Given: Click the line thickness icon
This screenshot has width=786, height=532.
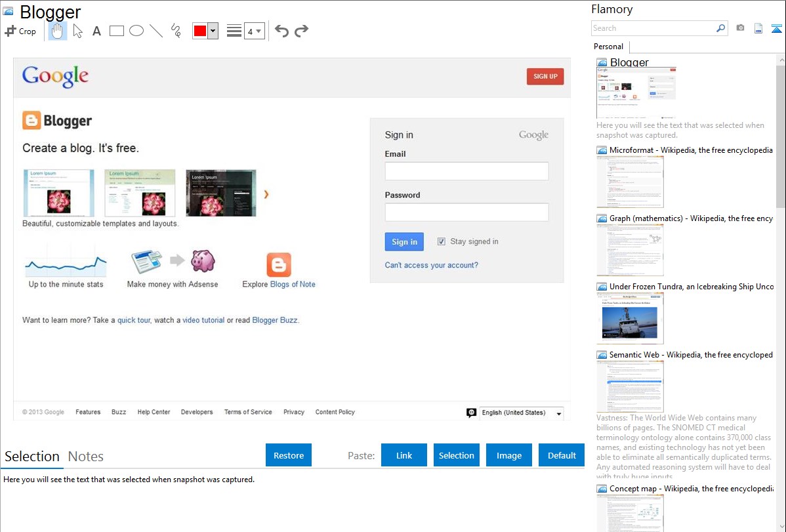Looking at the screenshot, I should click(x=234, y=31).
